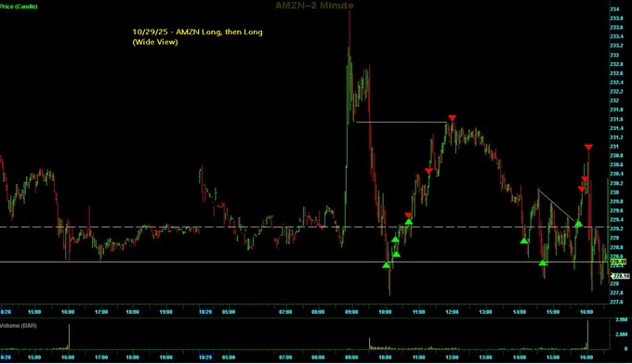The image size is (632, 364).
Task: Select green triangle directly under red marker near 10:45
Action: click(409, 222)
